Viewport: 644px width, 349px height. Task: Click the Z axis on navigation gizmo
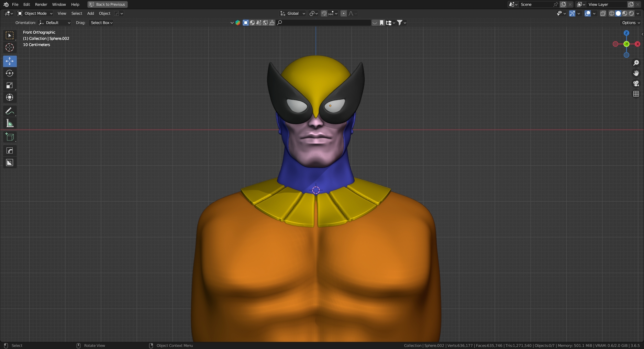(x=626, y=33)
